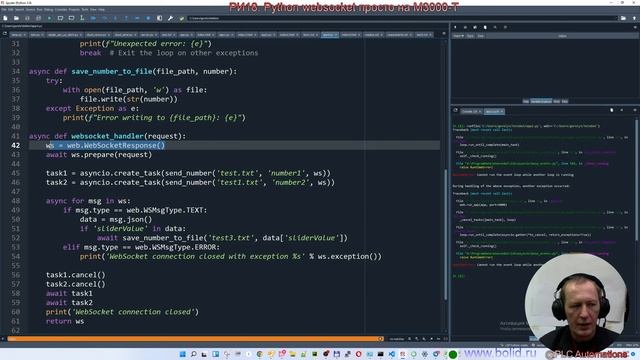This screenshot has height=360, width=640.
Task: Click the Value column header
Action: [x=562, y=36]
